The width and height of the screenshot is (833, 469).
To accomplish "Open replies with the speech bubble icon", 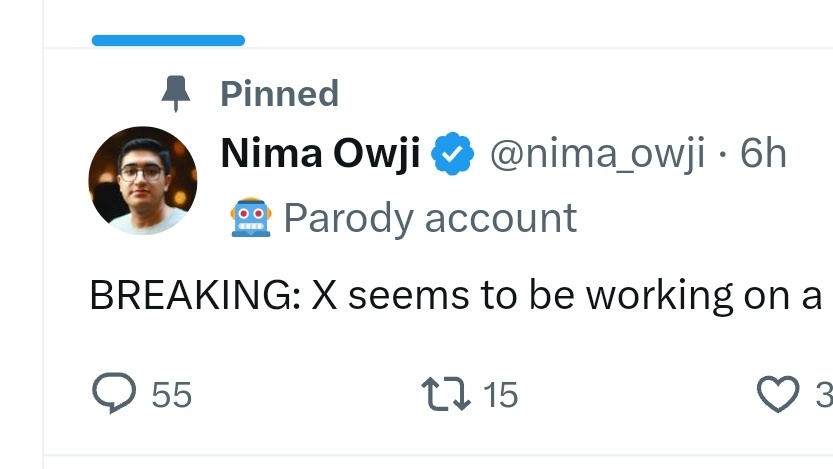I will [114, 394].
